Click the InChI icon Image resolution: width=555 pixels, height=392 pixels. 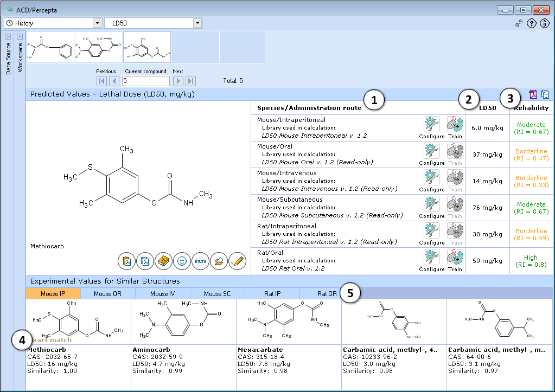[200, 261]
